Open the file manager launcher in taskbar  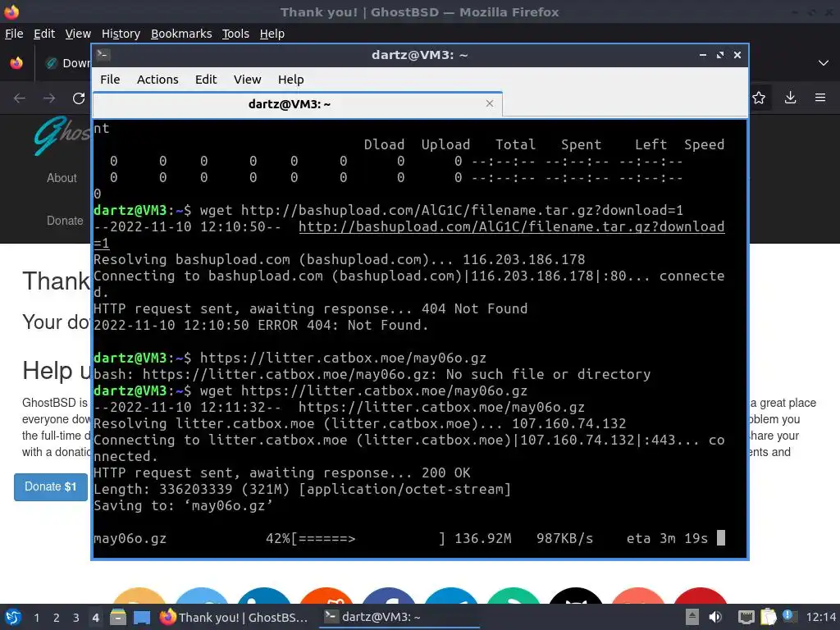click(118, 617)
